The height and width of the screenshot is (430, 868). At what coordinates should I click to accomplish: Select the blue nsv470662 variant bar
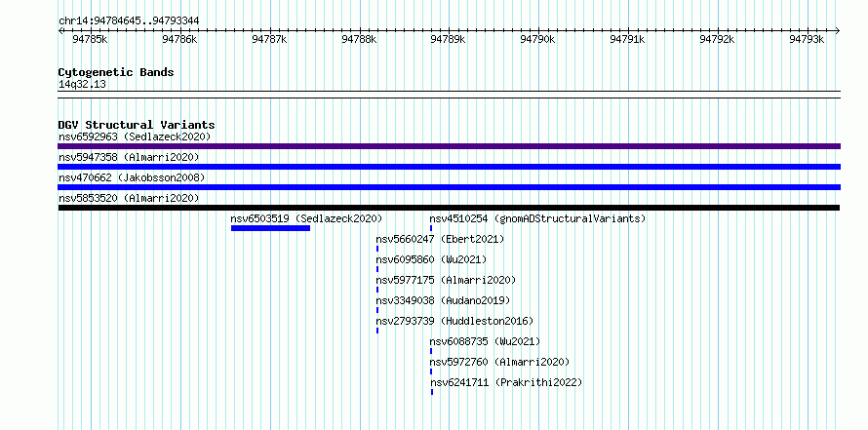click(449, 187)
